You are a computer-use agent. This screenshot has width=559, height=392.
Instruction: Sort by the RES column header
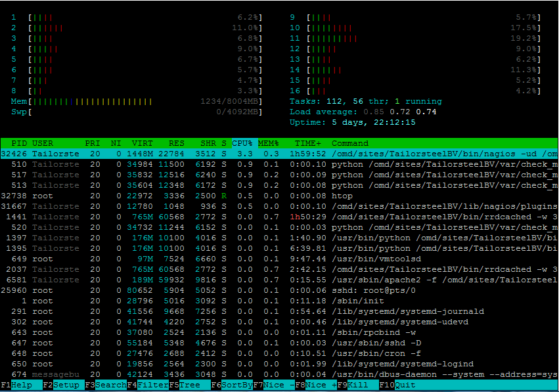(177, 143)
